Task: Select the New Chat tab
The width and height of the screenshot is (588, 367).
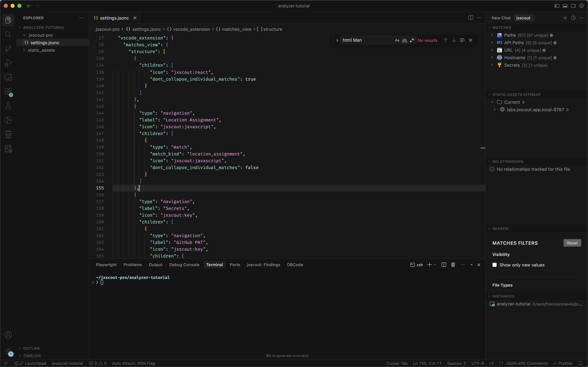Action: (501, 18)
